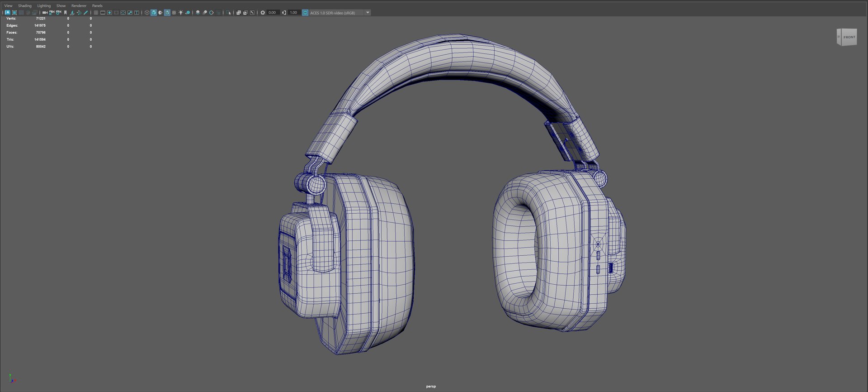Toggle Textured display checker icon
This screenshot has height=392, width=868.
(x=174, y=13)
